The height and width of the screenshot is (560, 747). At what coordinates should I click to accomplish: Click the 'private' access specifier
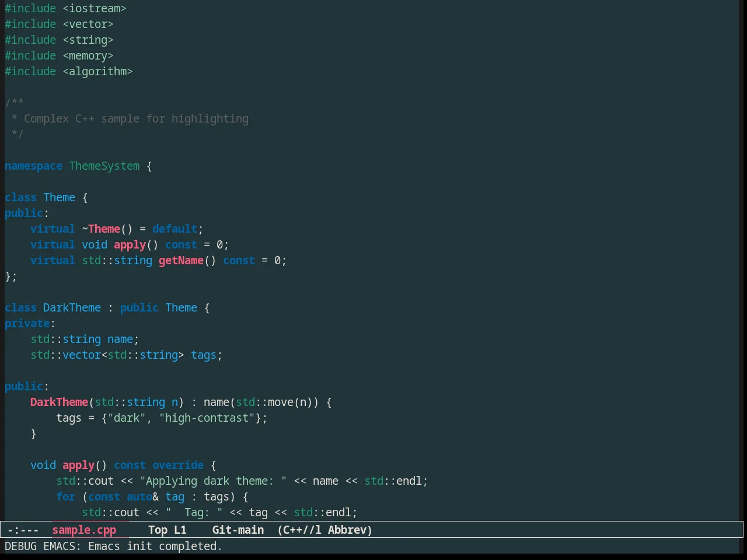click(x=27, y=323)
